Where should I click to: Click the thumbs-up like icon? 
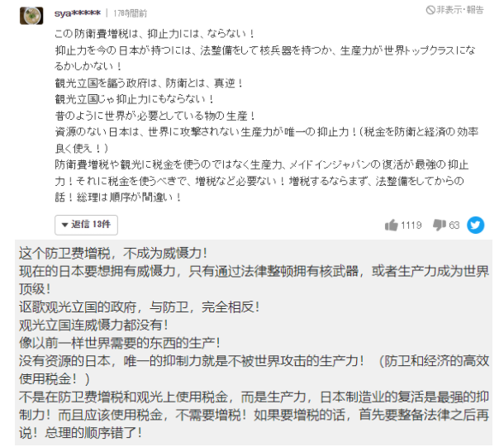pyautogui.click(x=391, y=225)
